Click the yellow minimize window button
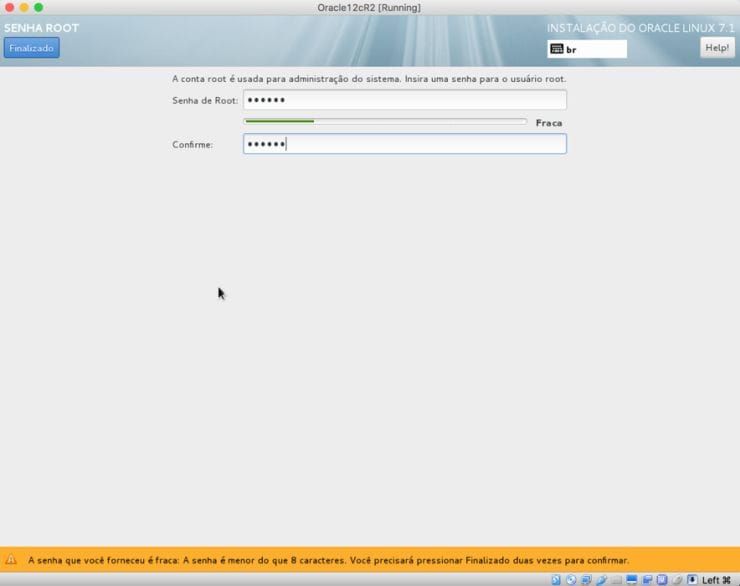 [x=24, y=7]
